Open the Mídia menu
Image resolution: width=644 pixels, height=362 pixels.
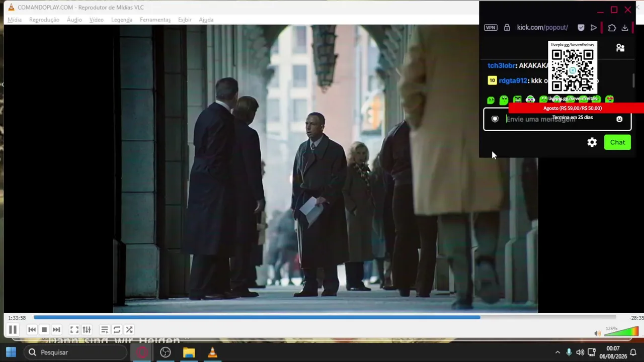[15, 20]
